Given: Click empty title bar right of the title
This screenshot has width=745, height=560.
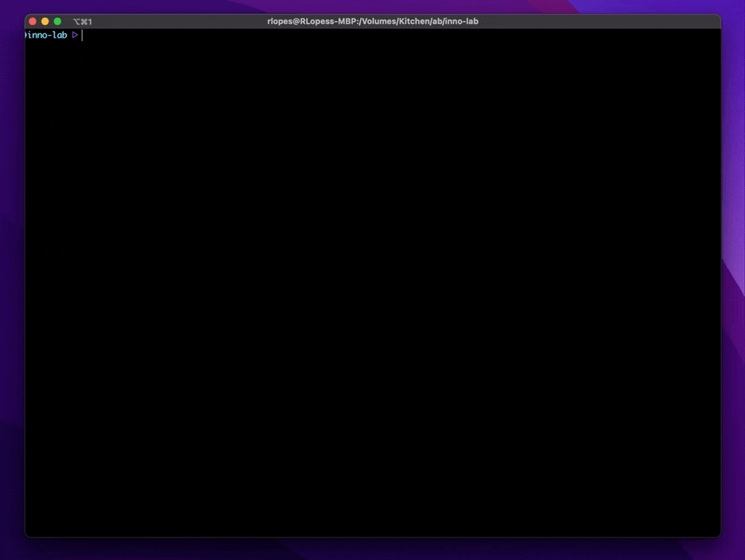Looking at the screenshot, I should coord(598,22).
